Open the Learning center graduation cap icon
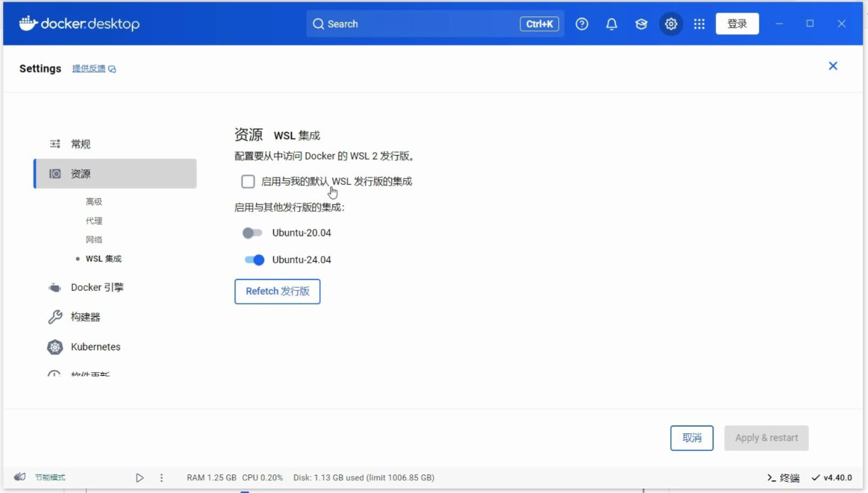The image size is (868, 493). click(x=641, y=24)
